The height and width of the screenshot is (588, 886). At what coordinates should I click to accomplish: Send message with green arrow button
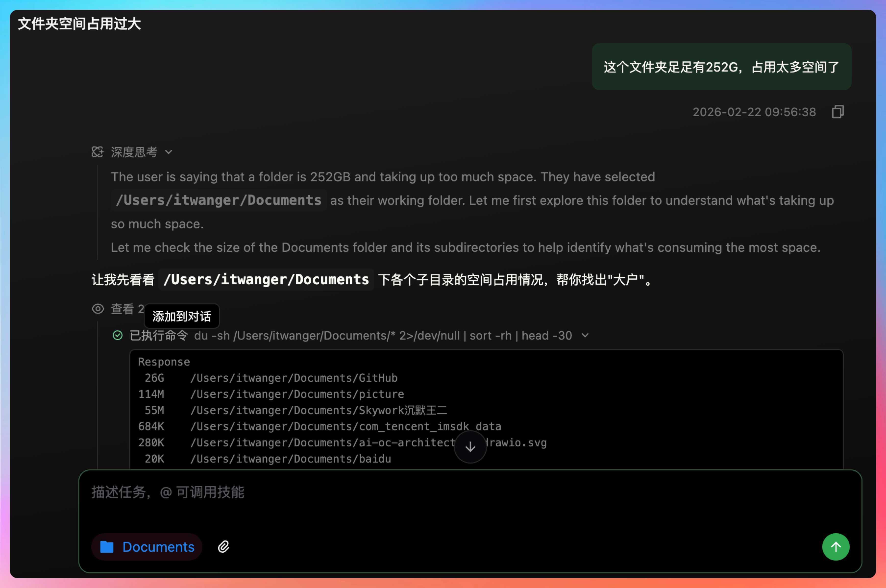point(836,547)
